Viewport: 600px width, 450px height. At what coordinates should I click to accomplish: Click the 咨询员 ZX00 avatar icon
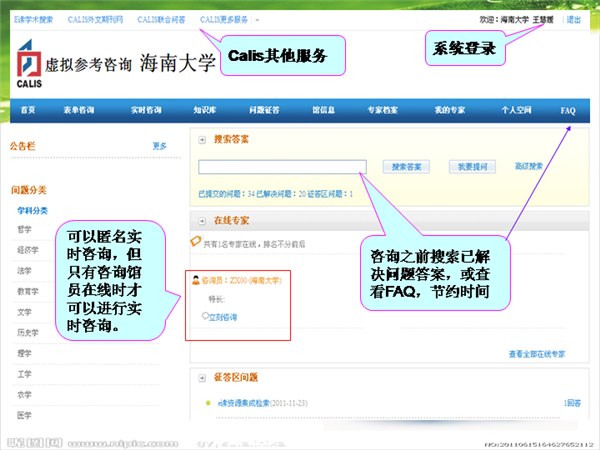[x=196, y=280]
